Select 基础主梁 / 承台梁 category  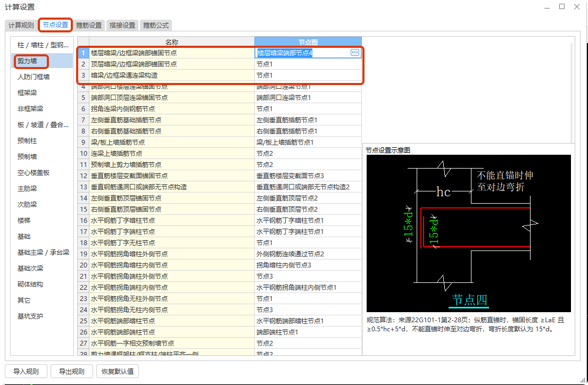point(43,252)
